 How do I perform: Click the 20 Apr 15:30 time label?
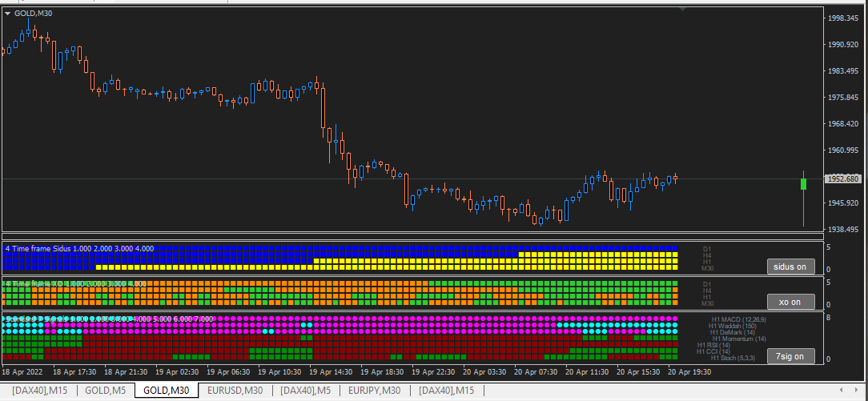[639, 372]
